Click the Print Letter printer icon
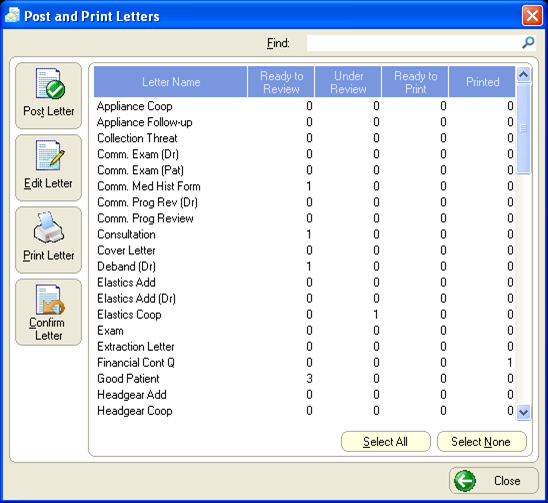Viewport: 548px width, 503px height. [x=49, y=240]
